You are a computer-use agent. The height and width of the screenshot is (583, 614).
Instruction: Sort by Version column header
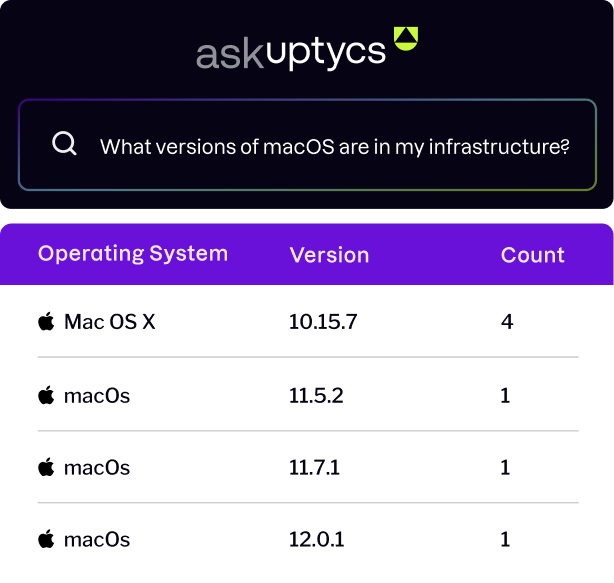point(329,255)
